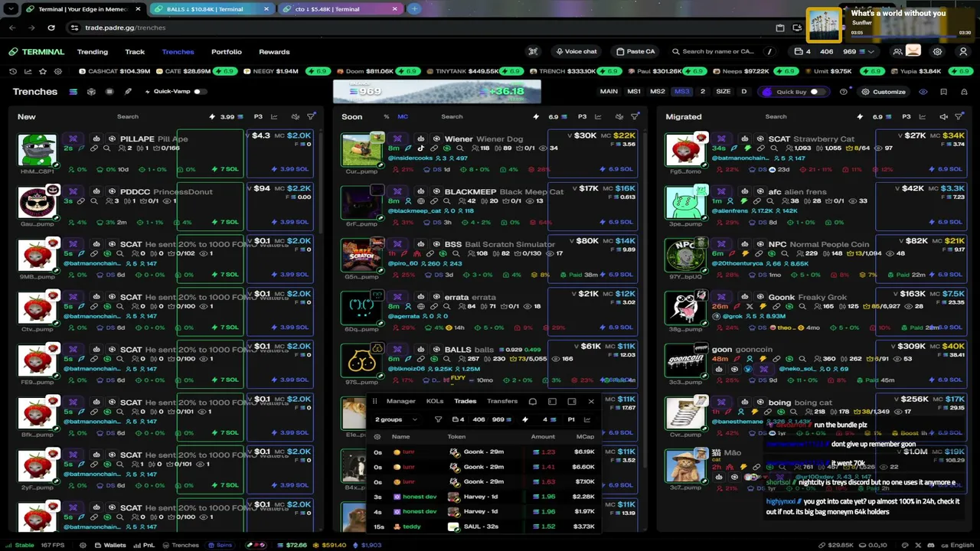Screen dimensions: 980x551
Task: Open the friends/people icon in top bar
Action: point(897,51)
